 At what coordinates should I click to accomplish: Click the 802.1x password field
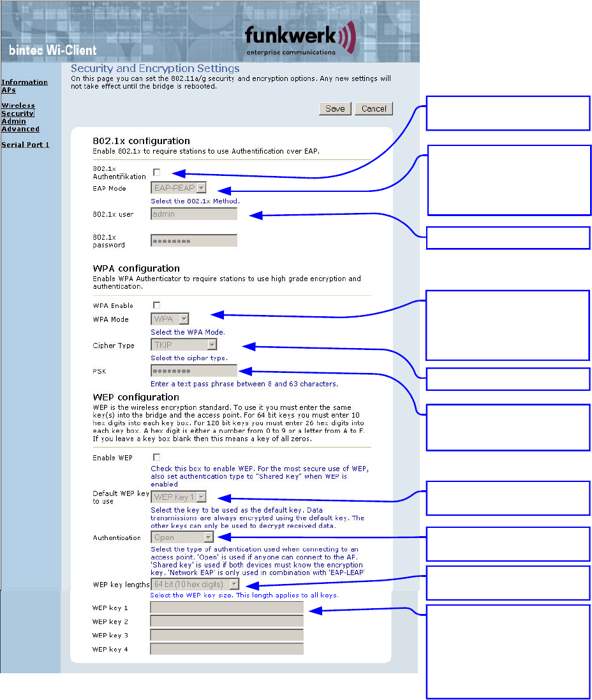(x=194, y=241)
